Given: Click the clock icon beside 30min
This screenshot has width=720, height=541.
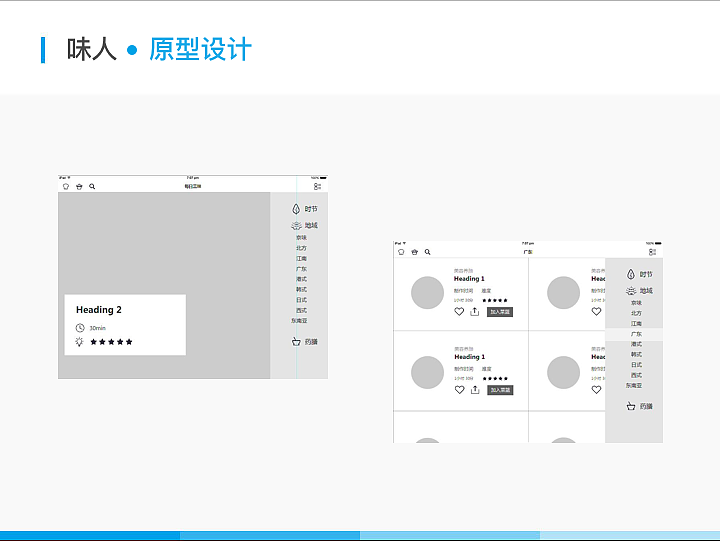Looking at the screenshot, I should [x=80, y=328].
